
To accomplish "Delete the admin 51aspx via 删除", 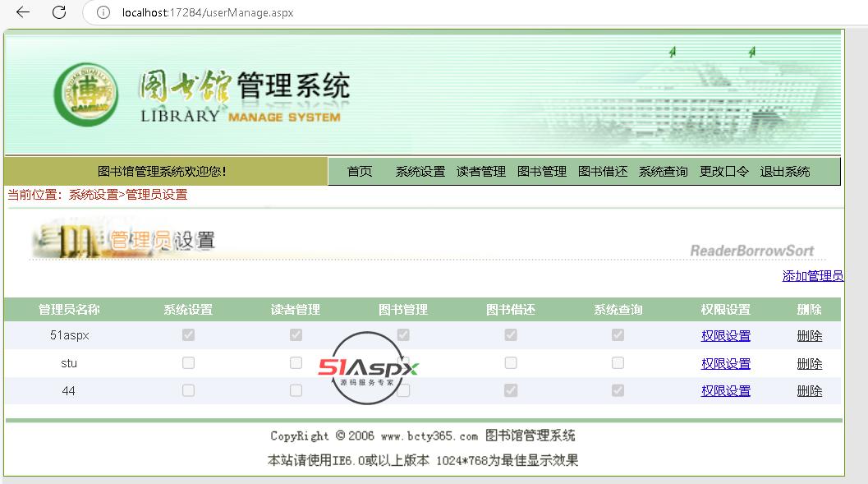I will [810, 335].
